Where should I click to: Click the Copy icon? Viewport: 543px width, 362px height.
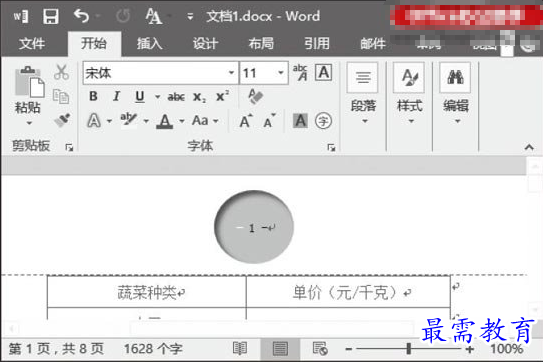pos(61,96)
